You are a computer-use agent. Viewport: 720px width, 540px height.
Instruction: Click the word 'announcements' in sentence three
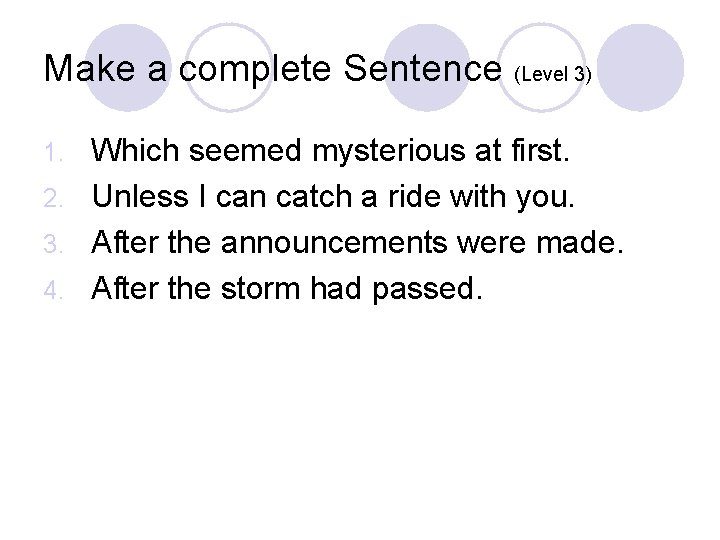point(334,242)
